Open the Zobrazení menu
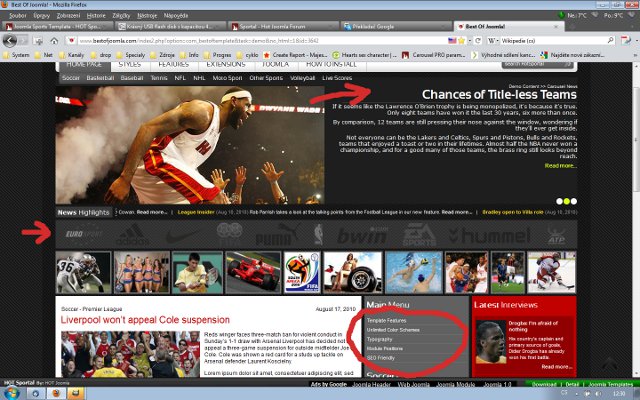The image size is (640, 400). (68, 16)
